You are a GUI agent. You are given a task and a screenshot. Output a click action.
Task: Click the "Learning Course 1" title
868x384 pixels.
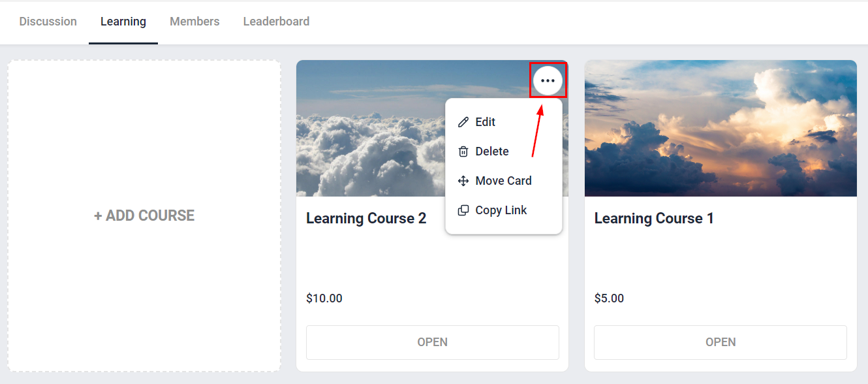[x=653, y=219]
